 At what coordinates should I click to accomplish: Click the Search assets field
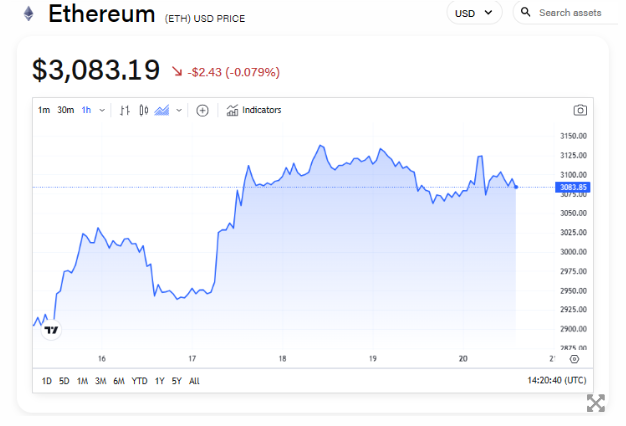570,13
